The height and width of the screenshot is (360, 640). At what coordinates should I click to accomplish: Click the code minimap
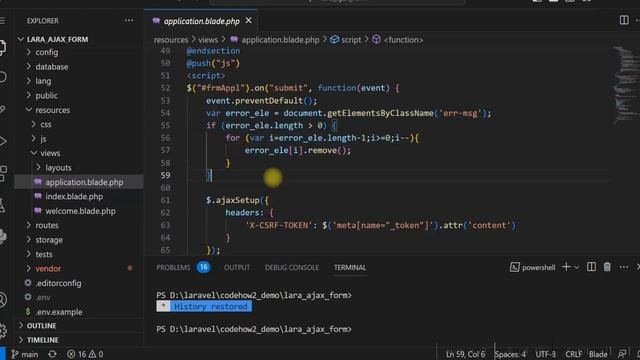click(626, 84)
